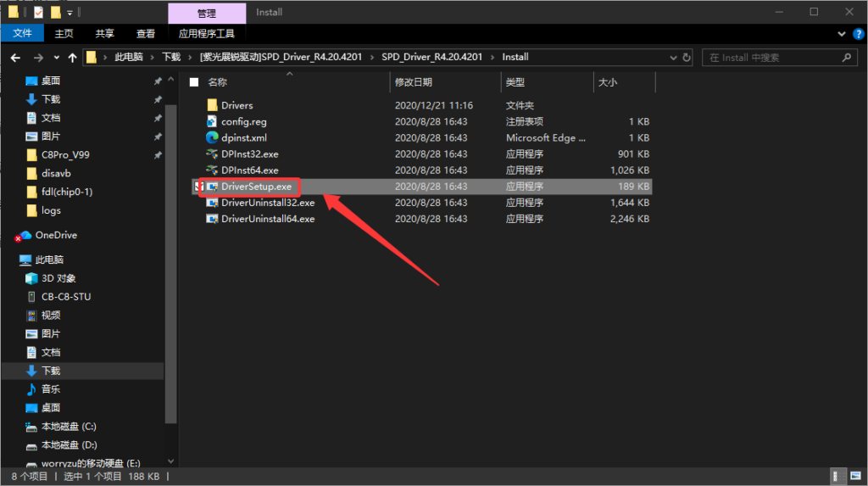868x486 pixels.
Task: Click the navigation pane scrollbar thumb
Action: tap(170, 263)
